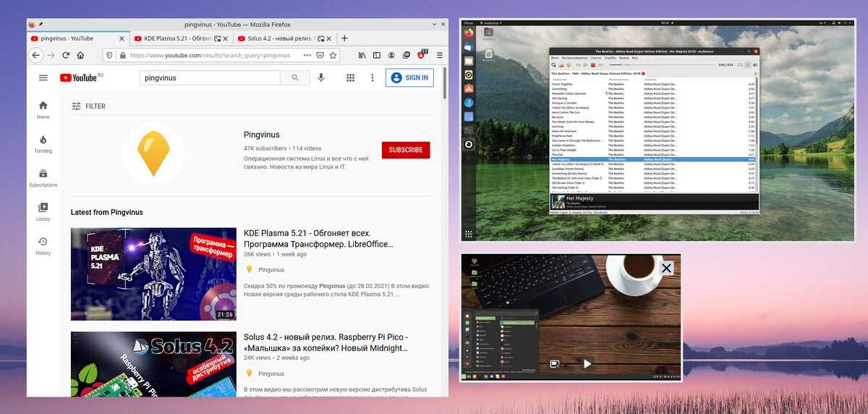868x414 pixels.
Task: Go to the Firefox home page
Action: [x=80, y=55]
